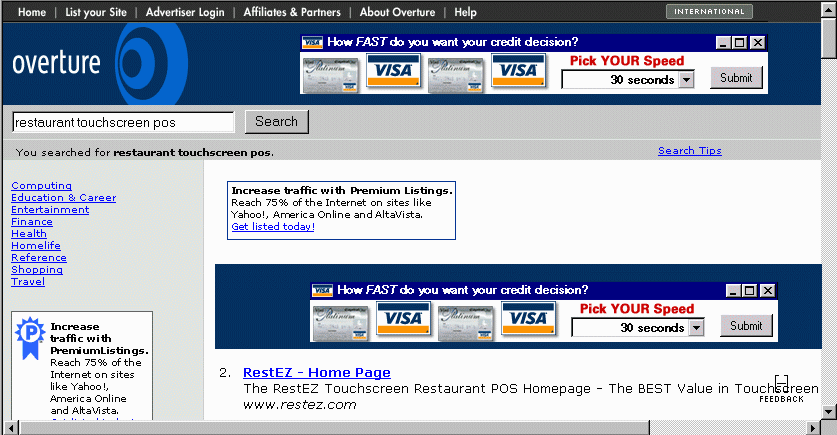837x435 pixels.
Task: Click the Search button
Action: [277, 122]
